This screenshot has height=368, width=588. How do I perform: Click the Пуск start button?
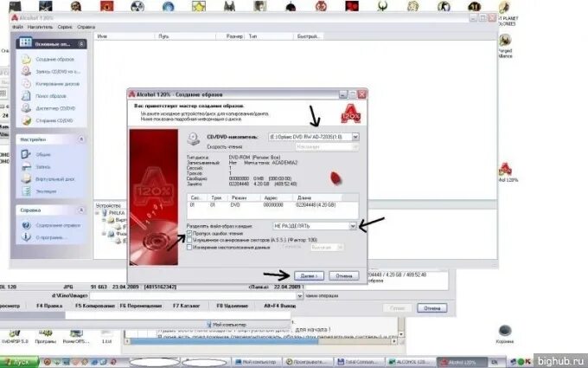pos(19,362)
